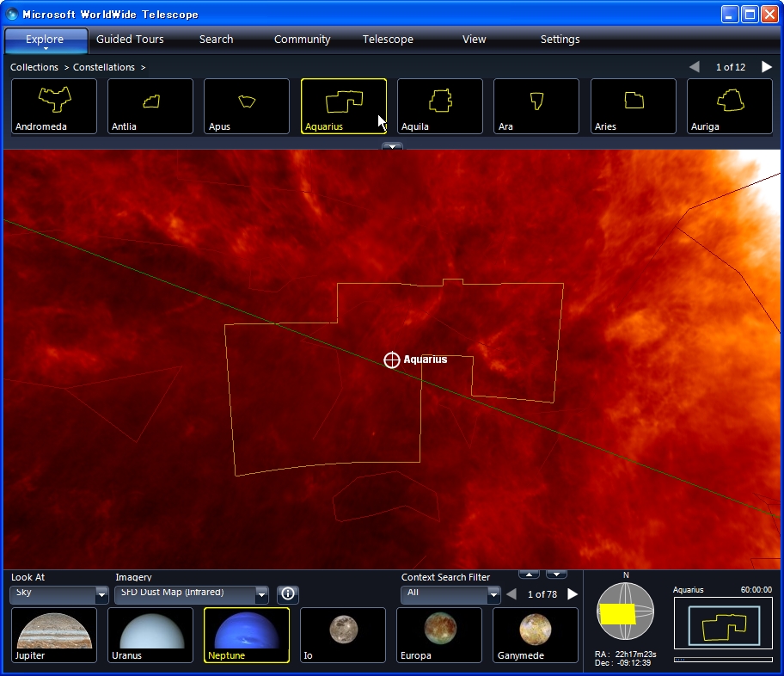Viewport: 784px width, 676px height.
Task: Click the WorldWide Telescope title bar icon
Action: click(x=12, y=14)
